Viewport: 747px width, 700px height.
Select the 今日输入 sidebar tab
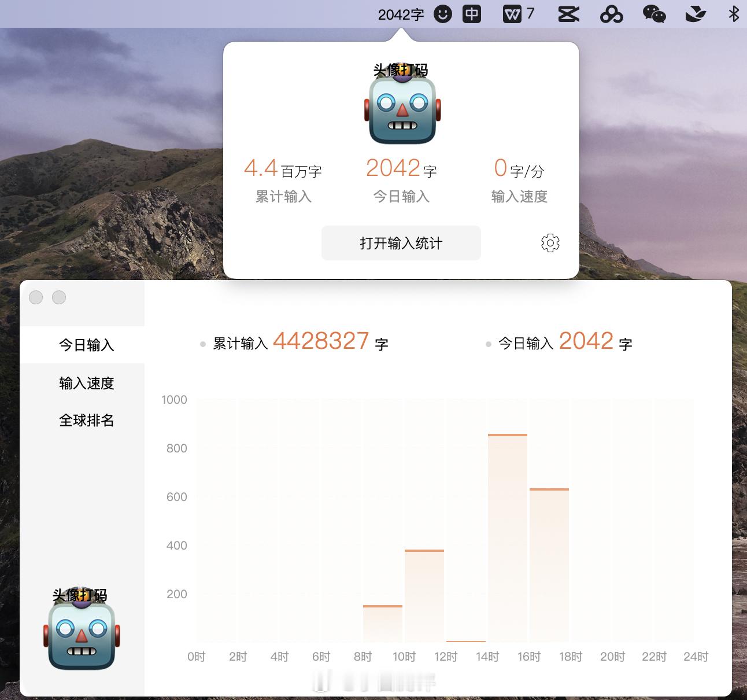coord(82,345)
